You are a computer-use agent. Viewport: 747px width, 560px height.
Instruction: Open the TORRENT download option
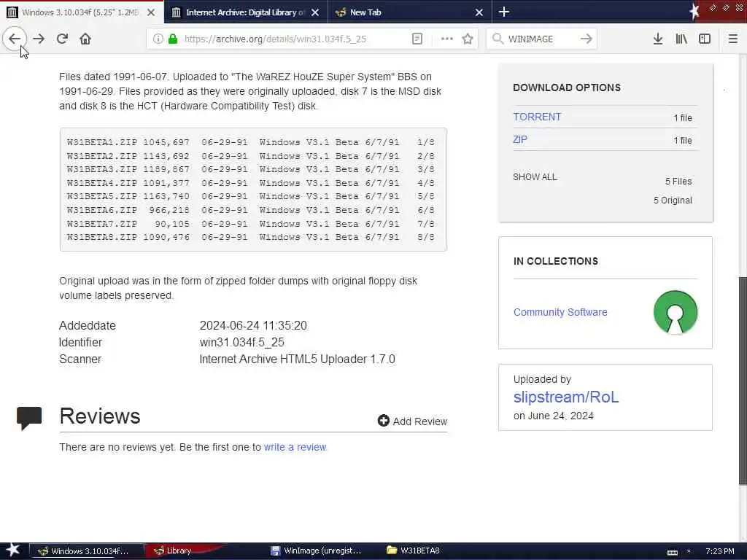(537, 117)
